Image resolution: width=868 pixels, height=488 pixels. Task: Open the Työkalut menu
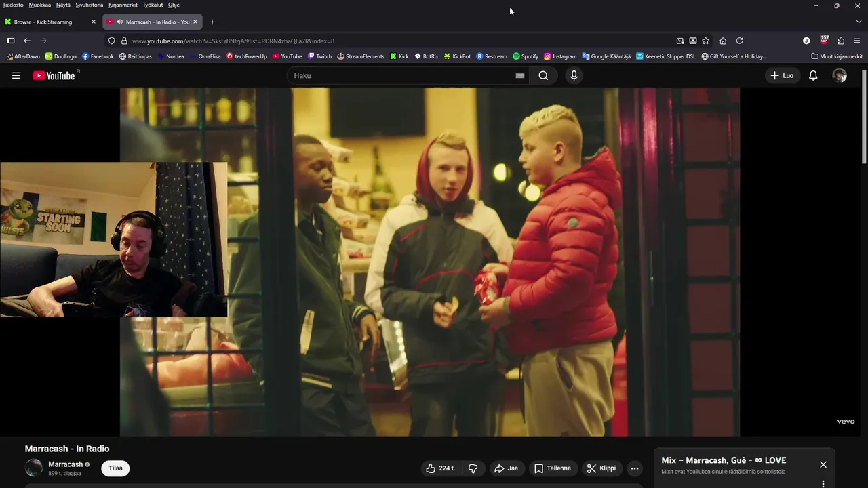(153, 5)
